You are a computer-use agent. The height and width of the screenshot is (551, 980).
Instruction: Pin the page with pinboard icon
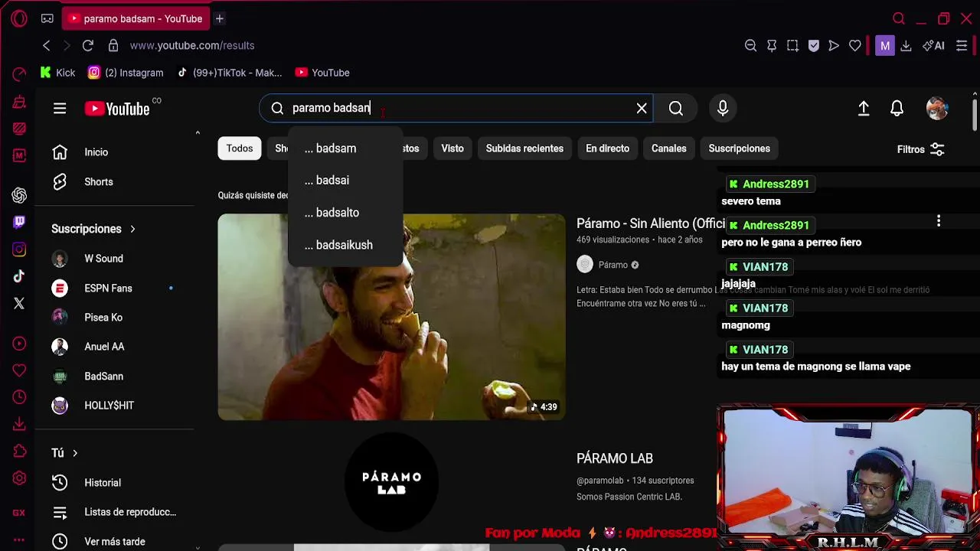click(772, 46)
